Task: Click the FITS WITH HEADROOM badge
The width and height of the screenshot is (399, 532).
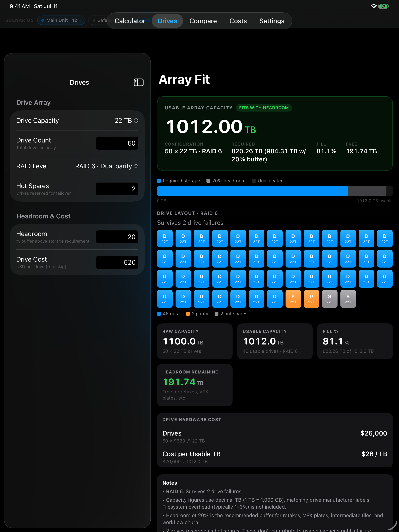Action: pyautogui.click(x=264, y=108)
